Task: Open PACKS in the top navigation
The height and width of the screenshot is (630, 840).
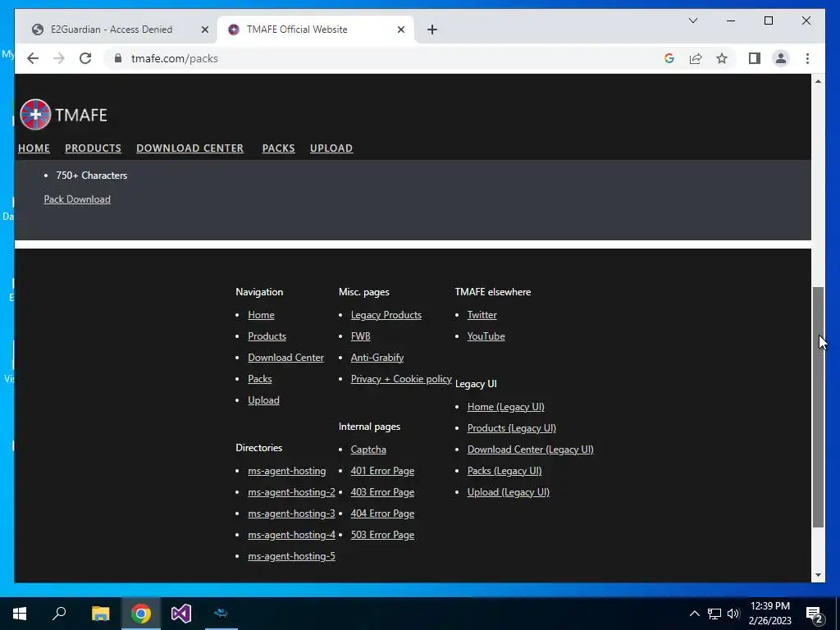Action: coord(279,148)
